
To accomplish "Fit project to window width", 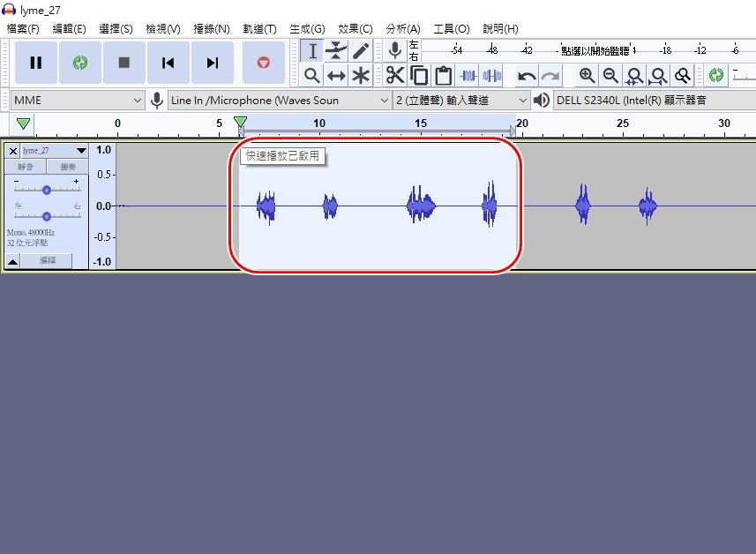I will coord(658,76).
